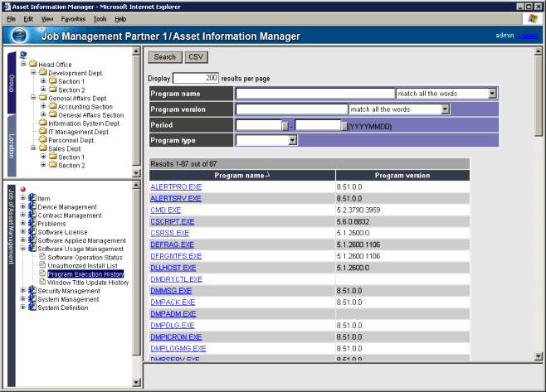Click the network root icon above Head Office
Screen dimensions: 546x392
[x=23, y=56]
